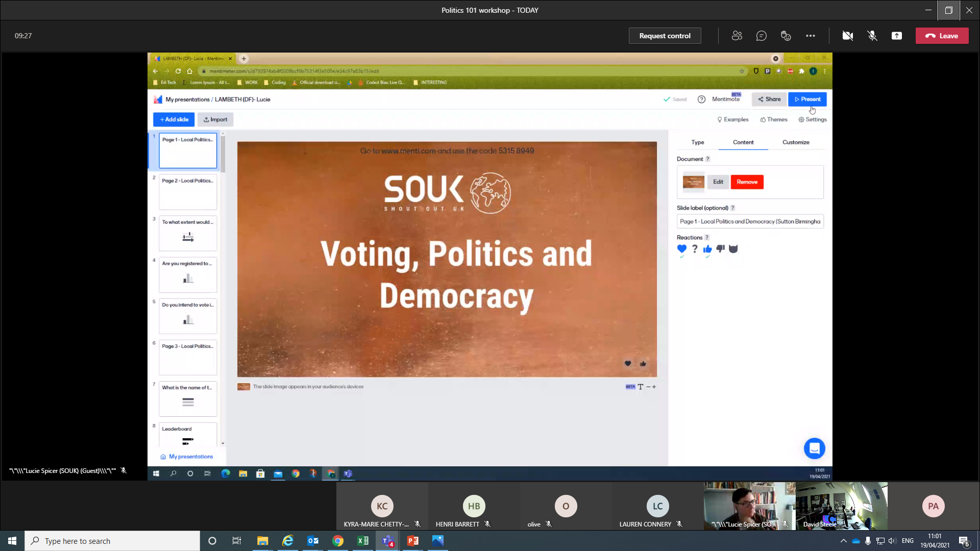Screen dimensions: 980x551
Task: Open Chrome from Windows taskbar
Action: click(337, 541)
